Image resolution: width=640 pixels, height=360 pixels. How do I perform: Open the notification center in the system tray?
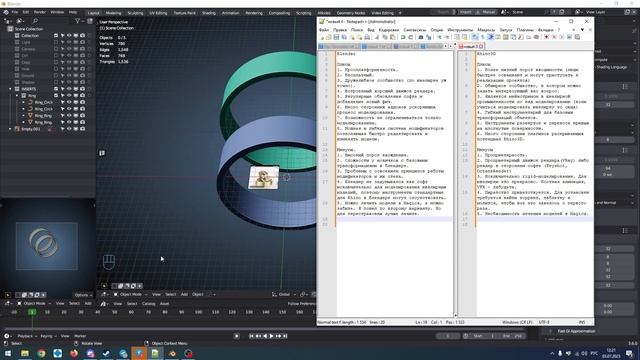point(630,353)
